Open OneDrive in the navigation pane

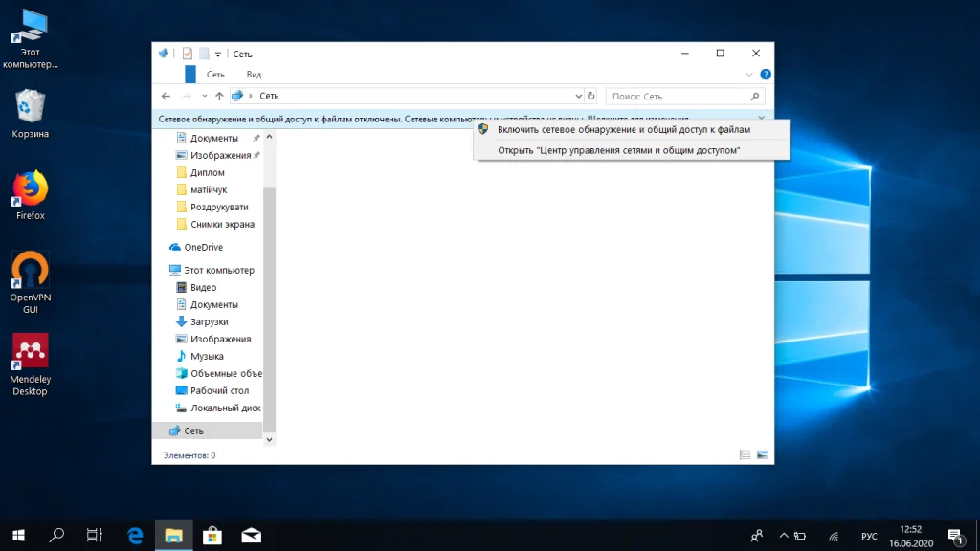203,247
